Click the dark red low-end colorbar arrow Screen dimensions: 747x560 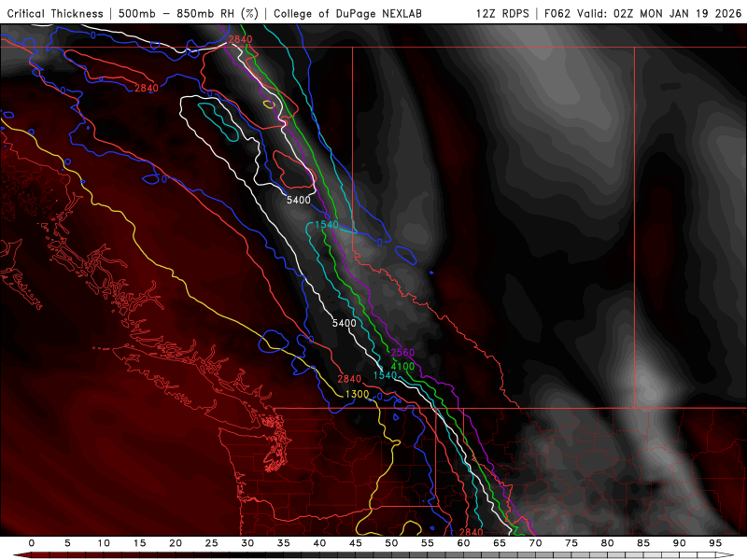(21, 555)
